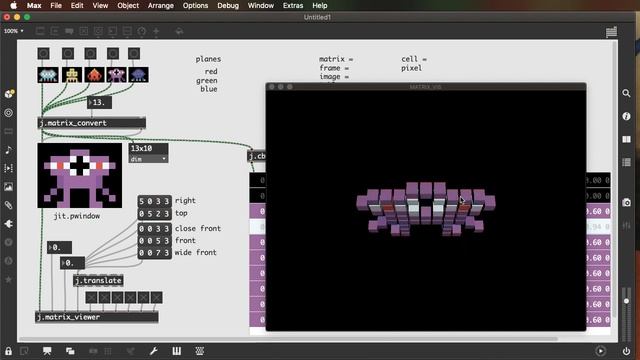
Task: Open the Object menu
Action: [x=128, y=5]
